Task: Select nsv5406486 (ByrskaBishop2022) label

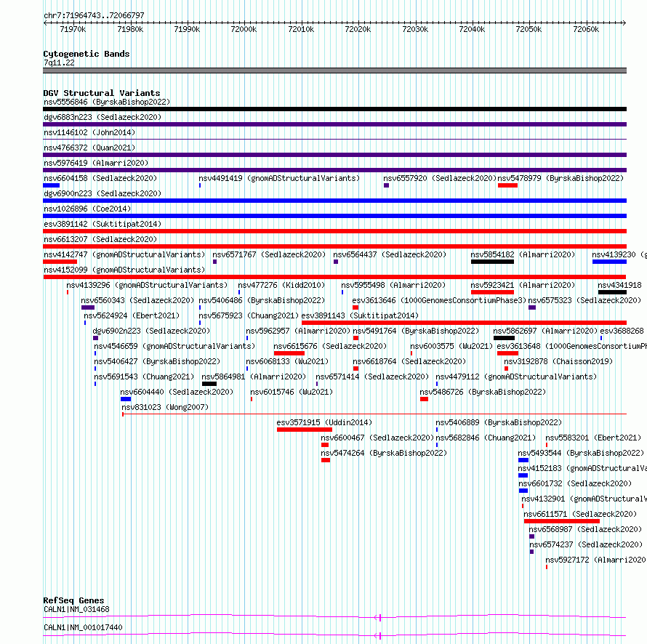Action: 262,300
